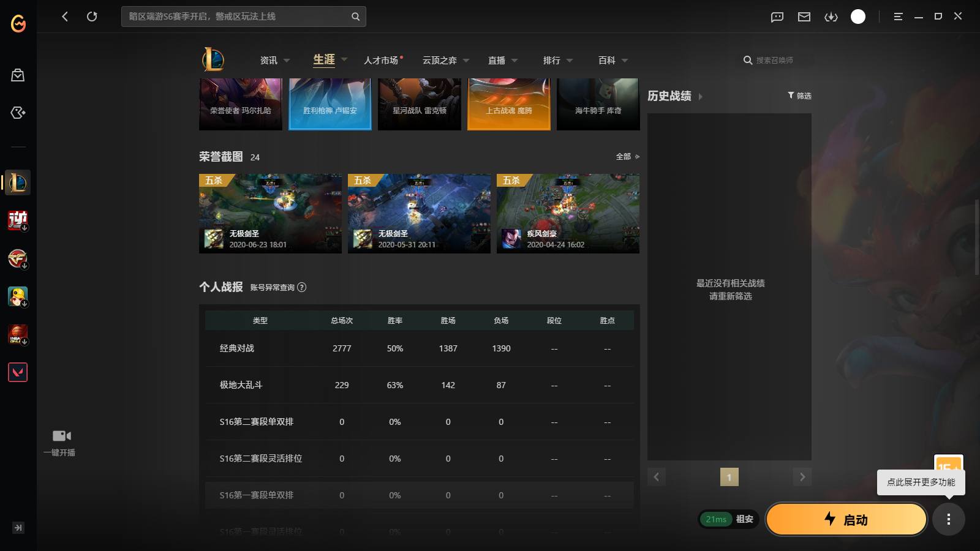This screenshot has height=551, width=980.
Task: Select 上古战魂 魔腾 champion card
Action: tap(509, 104)
